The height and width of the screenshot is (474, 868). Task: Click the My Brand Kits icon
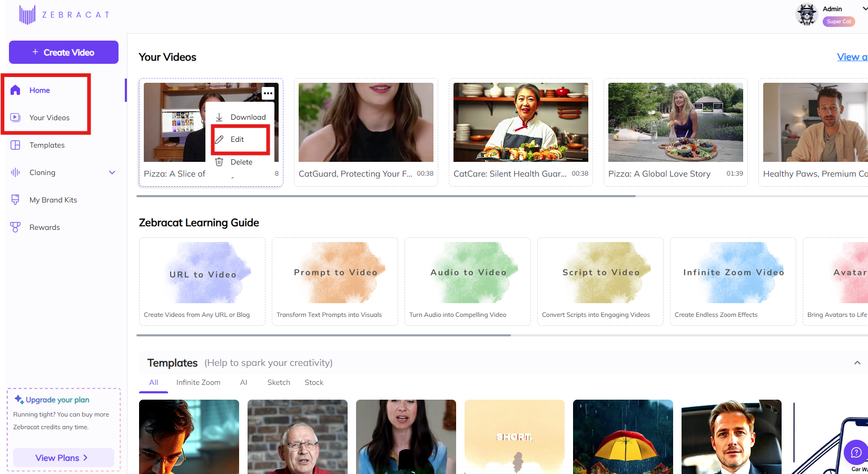[x=15, y=200]
